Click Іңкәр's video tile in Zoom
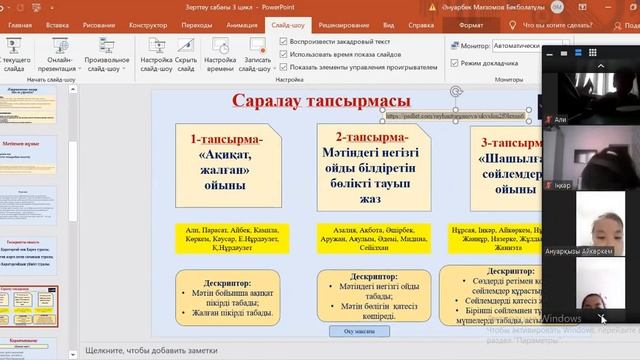Screen dimensions: 640x360 (x=591, y=158)
